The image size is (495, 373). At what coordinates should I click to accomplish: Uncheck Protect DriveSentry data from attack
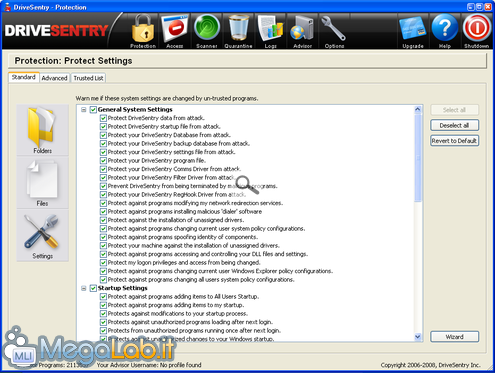(x=103, y=118)
